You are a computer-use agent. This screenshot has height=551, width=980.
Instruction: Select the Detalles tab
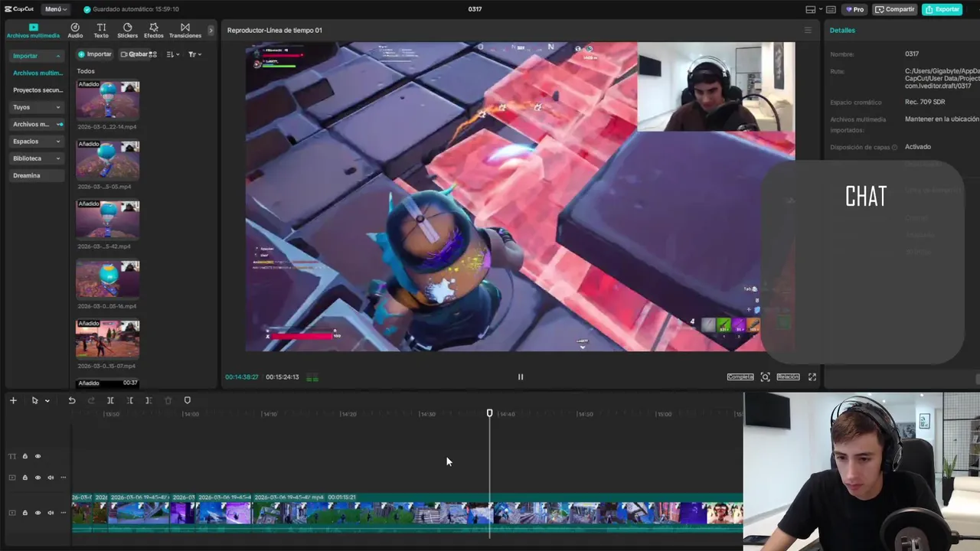842,31
